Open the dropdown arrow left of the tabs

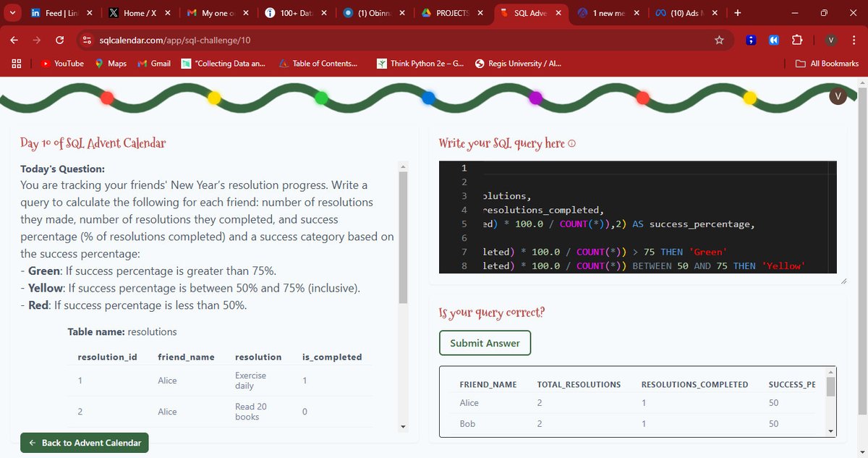tap(12, 12)
